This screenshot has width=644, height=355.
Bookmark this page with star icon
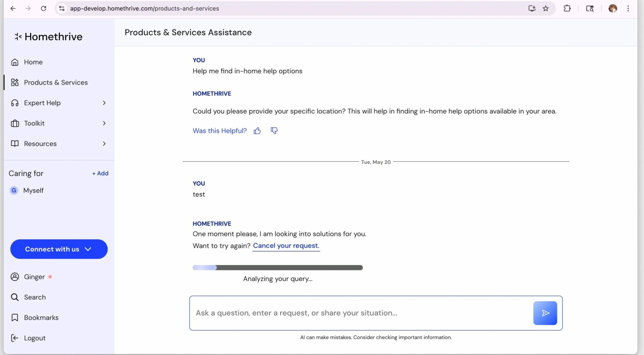pyautogui.click(x=545, y=8)
